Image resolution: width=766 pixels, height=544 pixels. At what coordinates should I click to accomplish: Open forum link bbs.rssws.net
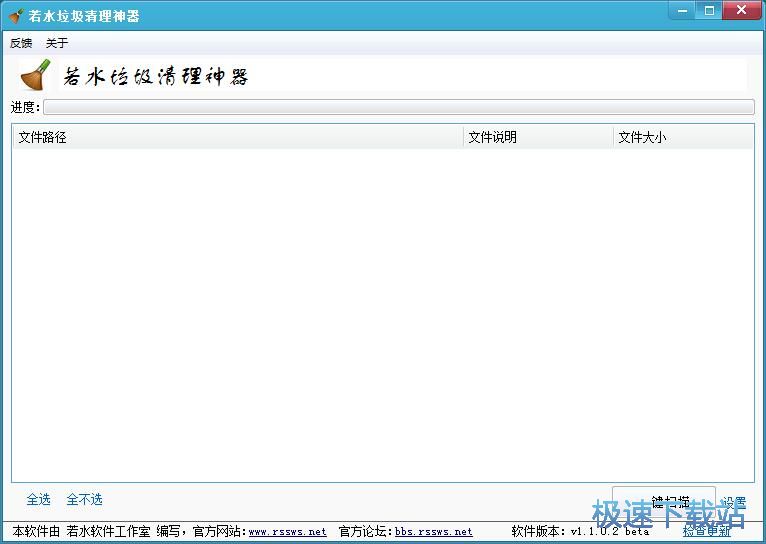coord(434,531)
